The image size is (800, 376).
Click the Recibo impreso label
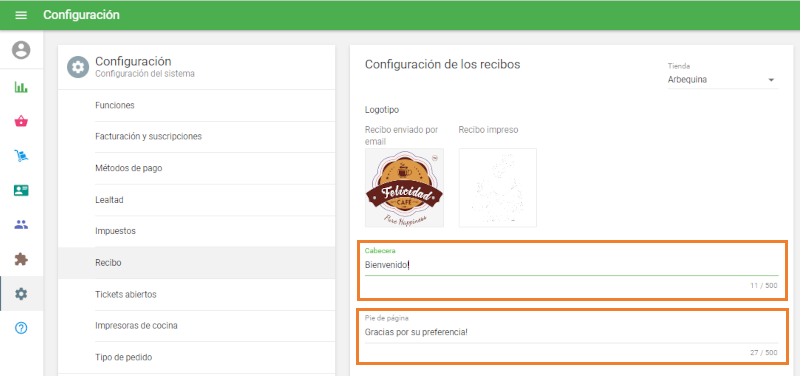tap(488, 130)
